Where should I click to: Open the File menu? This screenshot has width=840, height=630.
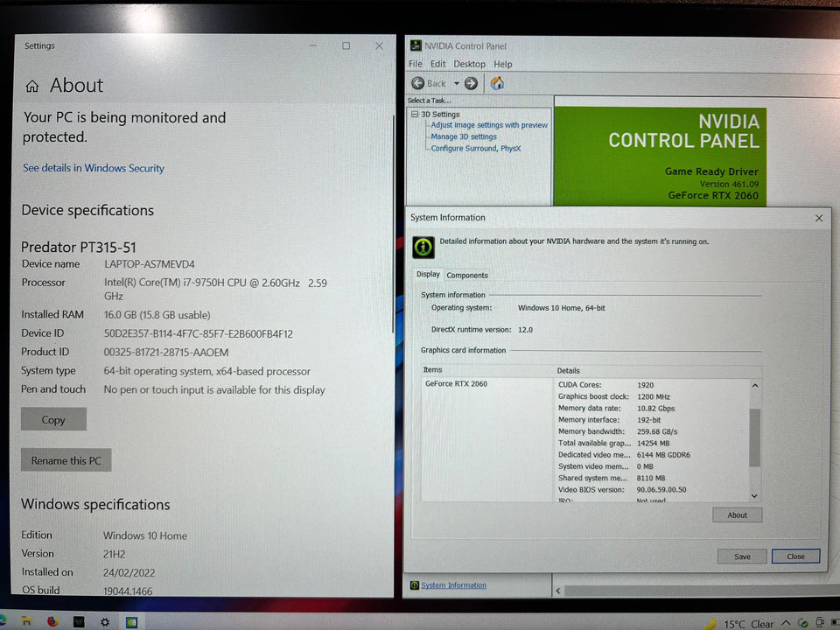tap(415, 64)
